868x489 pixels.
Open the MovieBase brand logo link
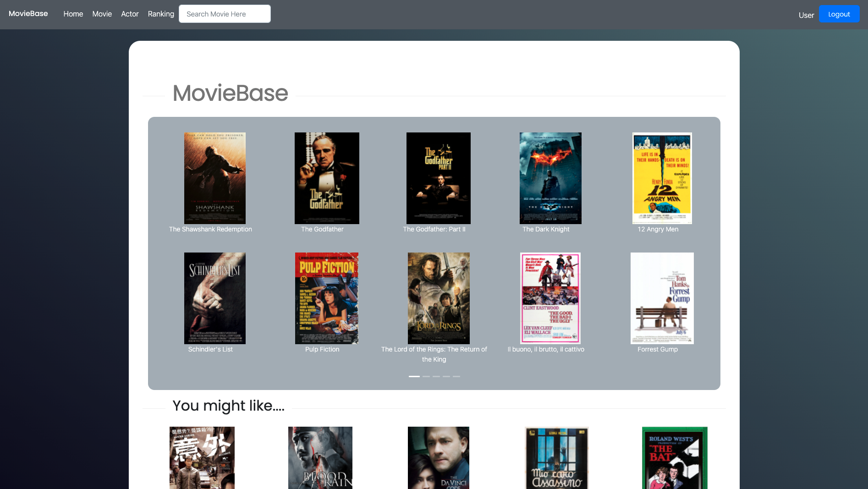point(28,14)
